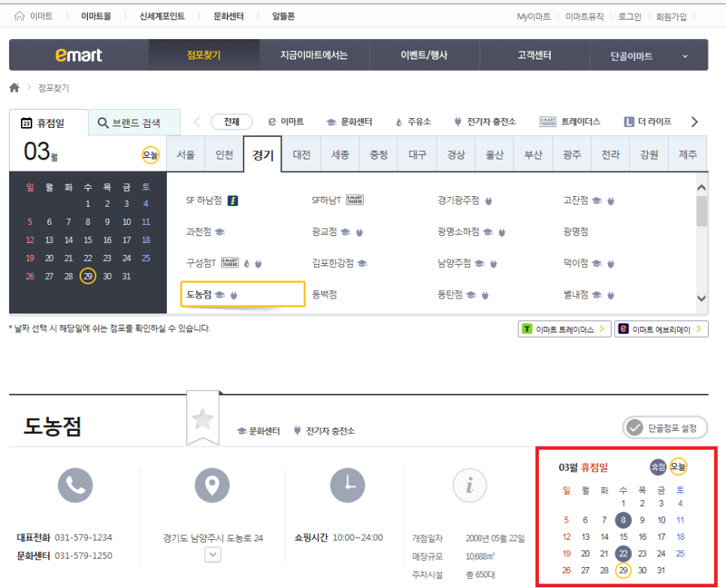This screenshot has width=726, height=588.
Task: Switch to the 브랜드 검색 tab
Action: tap(135, 123)
